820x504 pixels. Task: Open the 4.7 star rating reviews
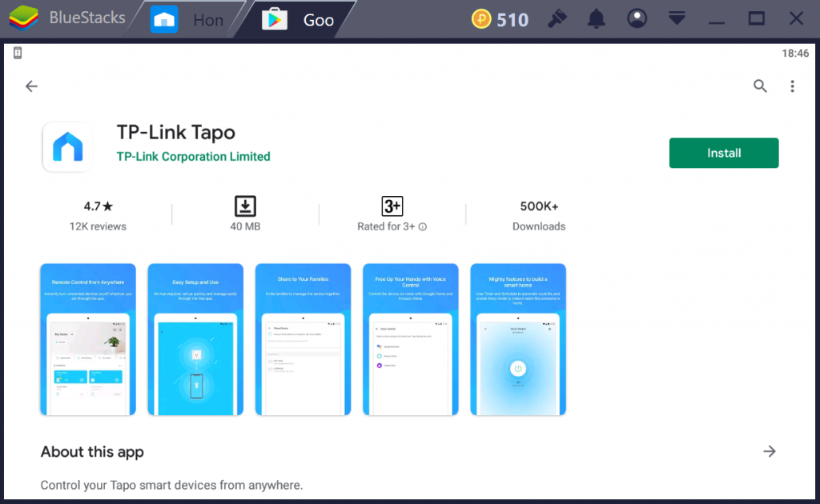pos(98,206)
